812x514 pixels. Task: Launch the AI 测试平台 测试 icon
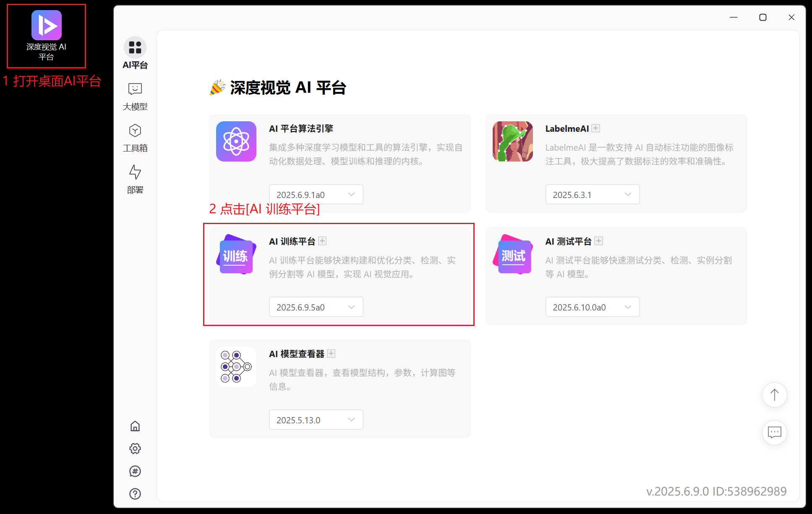[x=513, y=254]
